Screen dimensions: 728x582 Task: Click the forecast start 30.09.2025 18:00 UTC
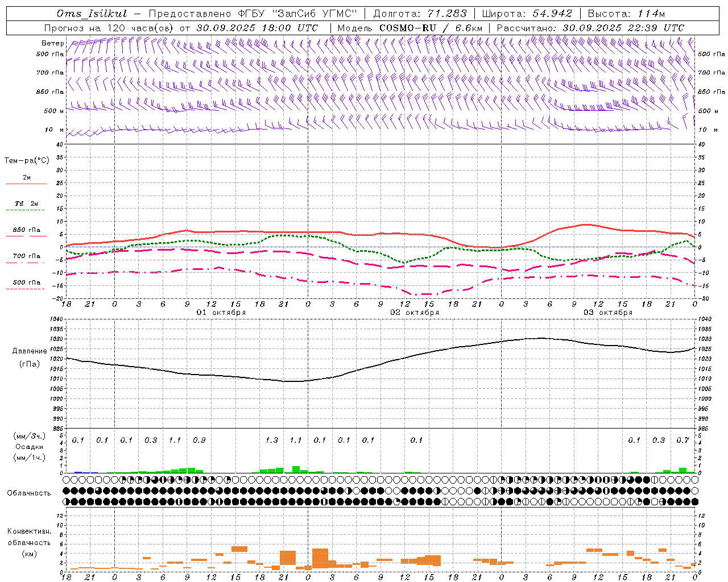258,28
